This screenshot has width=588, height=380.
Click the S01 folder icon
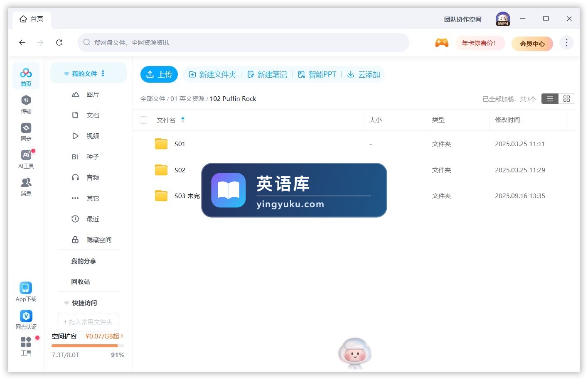click(x=161, y=144)
